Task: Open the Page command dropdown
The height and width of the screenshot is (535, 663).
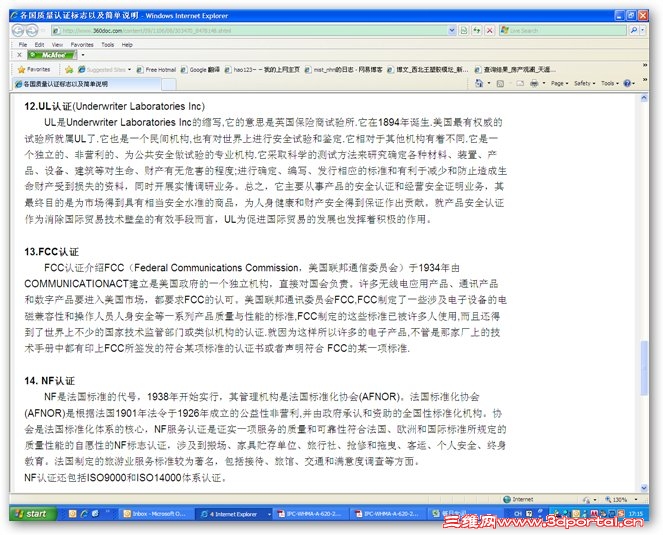Action: (559, 83)
